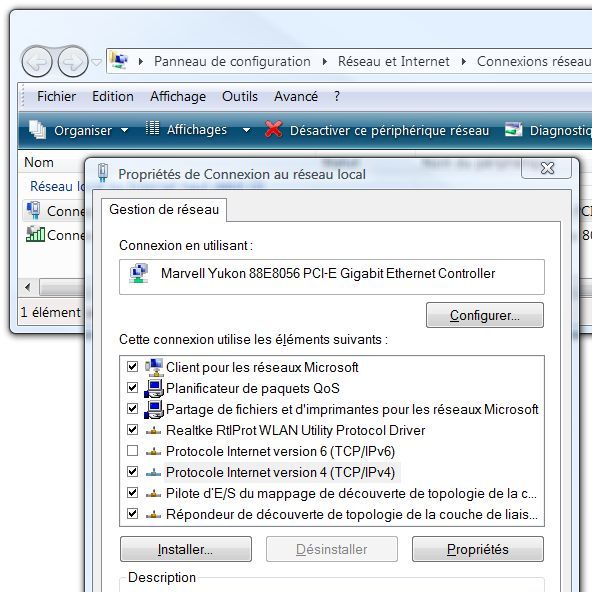Click the Désinstaller button
This screenshot has width=592, height=592.
(x=331, y=549)
